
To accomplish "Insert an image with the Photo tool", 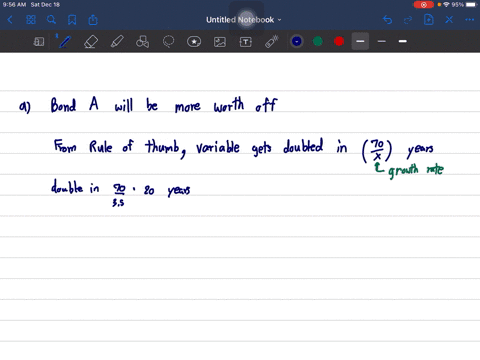I will click(220, 42).
